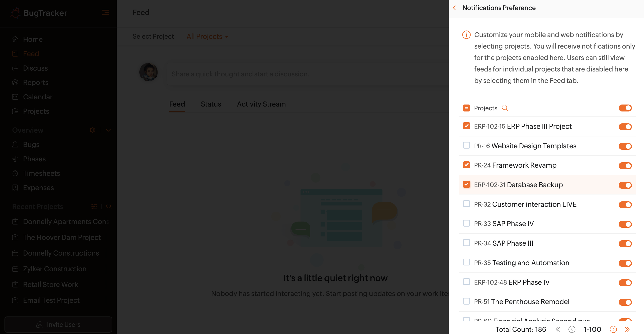The image size is (644, 334).
Task: Click the share a quick thought field
Action: [300, 74]
